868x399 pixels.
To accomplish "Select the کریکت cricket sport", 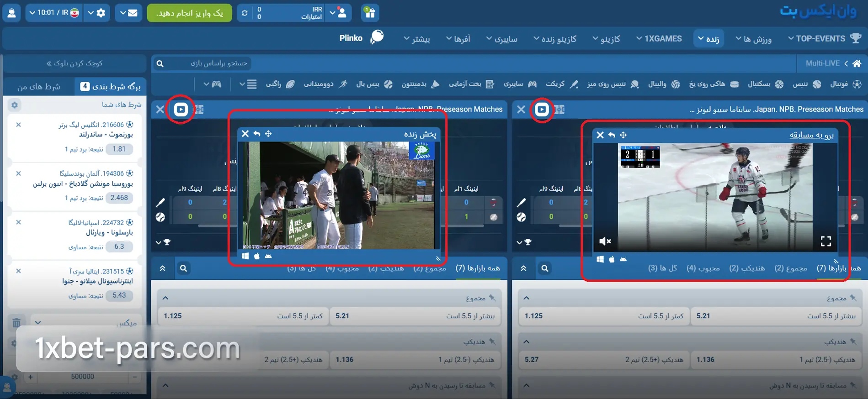I will coord(562,84).
